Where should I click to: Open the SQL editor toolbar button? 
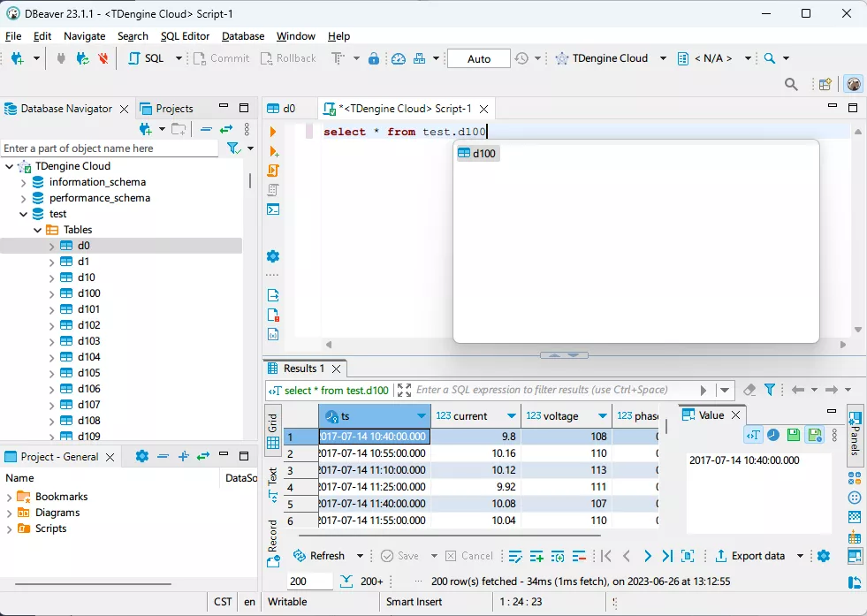[x=146, y=58]
